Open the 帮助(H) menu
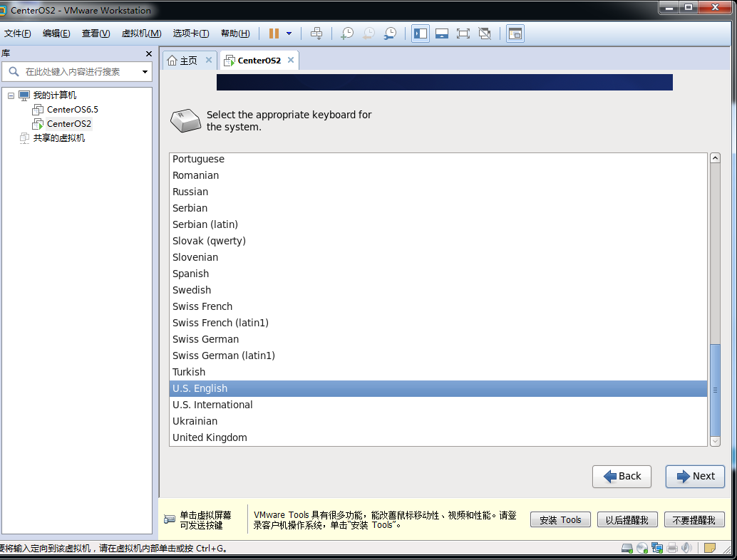 (235, 33)
